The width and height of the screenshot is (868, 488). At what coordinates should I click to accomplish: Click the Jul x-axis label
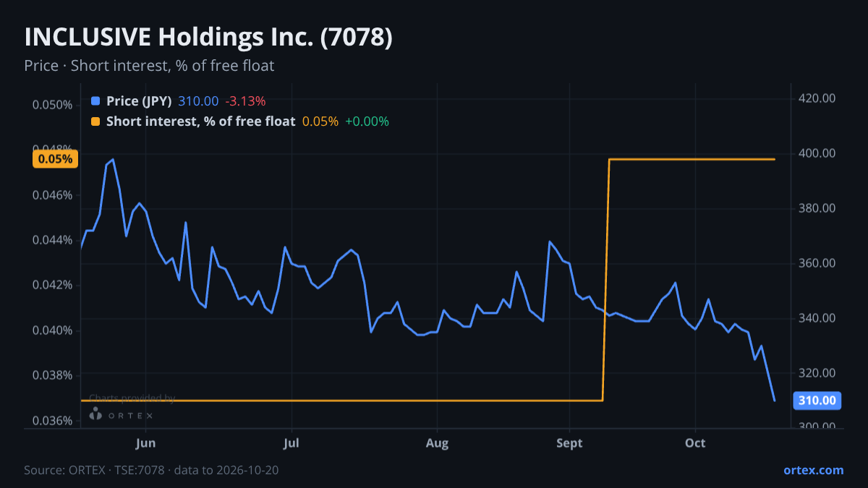coord(292,442)
